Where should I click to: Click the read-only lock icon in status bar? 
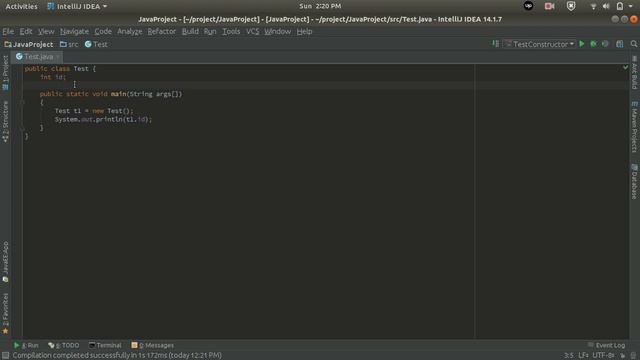click(622, 356)
